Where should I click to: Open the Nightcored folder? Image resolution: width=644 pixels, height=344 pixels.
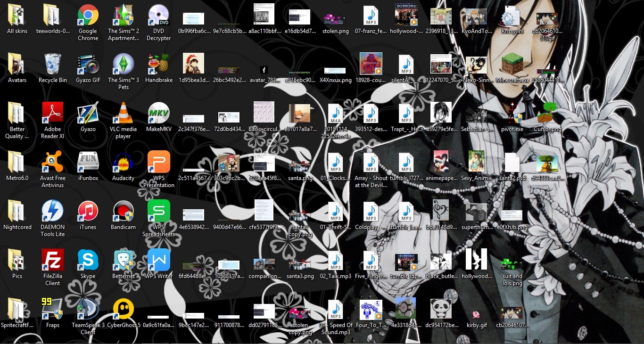click(x=17, y=212)
